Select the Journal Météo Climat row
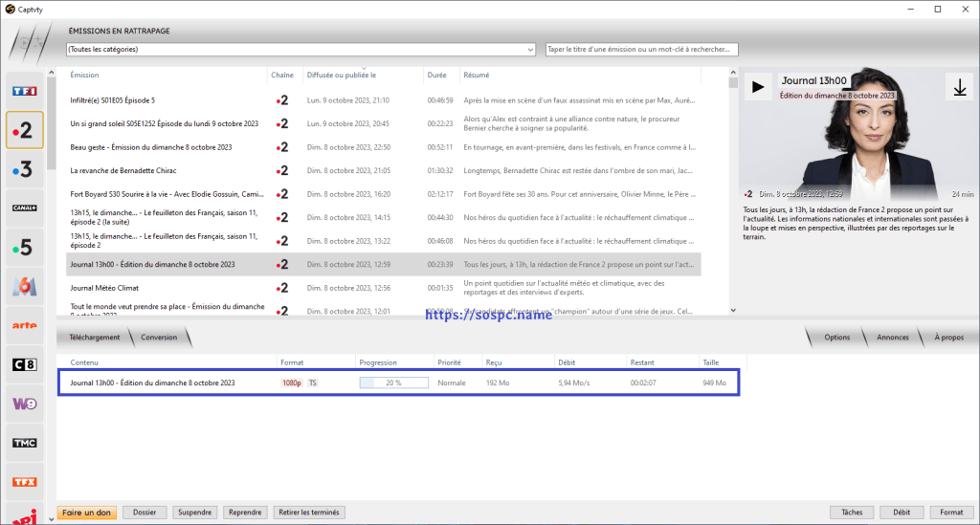The height and width of the screenshot is (525, 980). pyautogui.click(x=384, y=288)
